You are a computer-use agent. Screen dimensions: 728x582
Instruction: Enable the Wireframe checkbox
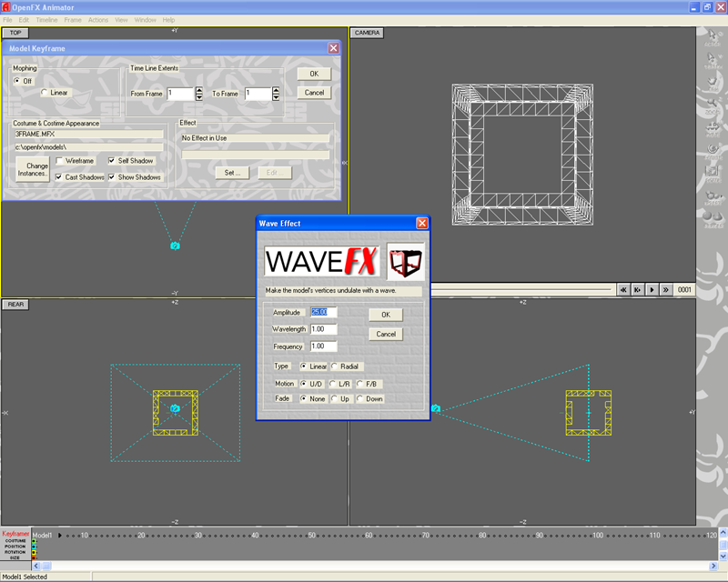(x=59, y=161)
